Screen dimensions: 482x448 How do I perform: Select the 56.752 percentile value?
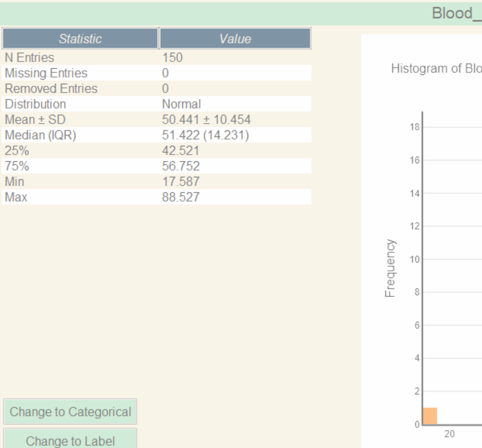pos(180,166)
